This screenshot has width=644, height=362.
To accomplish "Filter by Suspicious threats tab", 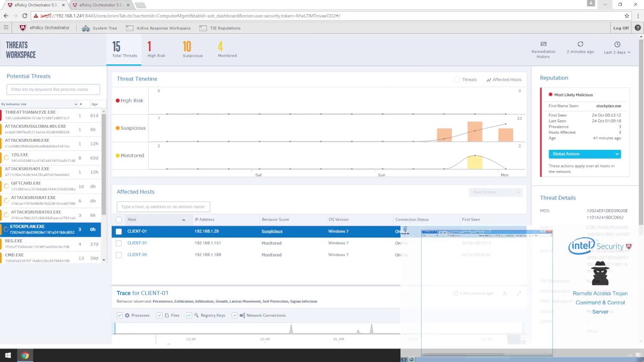I will [193, 50].
